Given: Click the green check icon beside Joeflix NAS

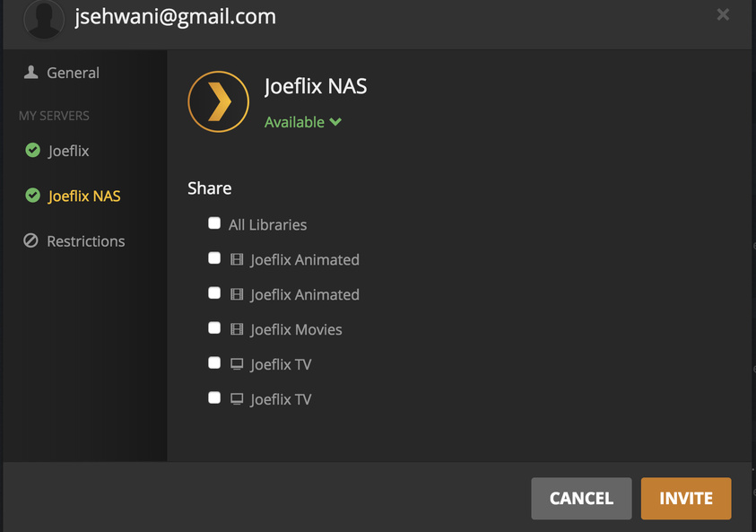Looking at the screenshot, I should (x=33, y=196).
